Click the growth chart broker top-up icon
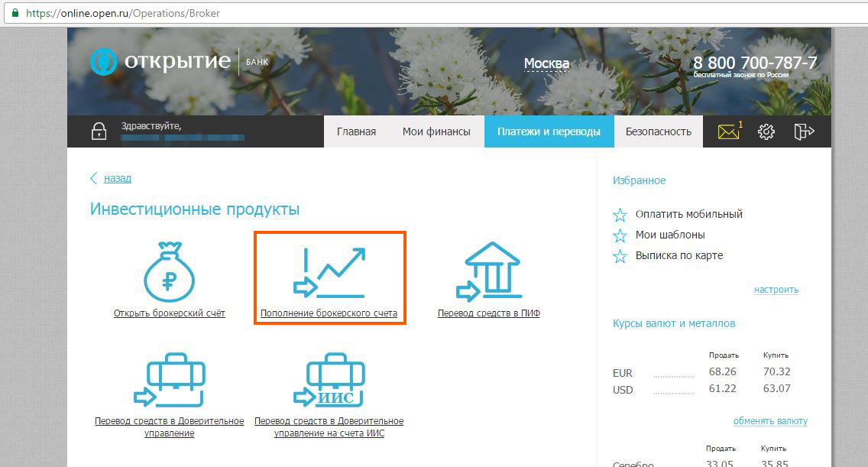 coord(329,272)
